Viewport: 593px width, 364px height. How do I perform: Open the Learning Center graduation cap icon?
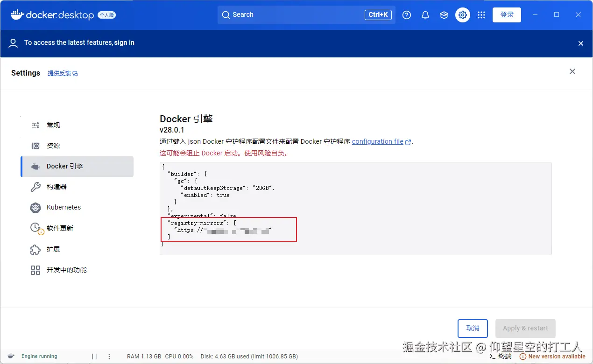(444, 15)
